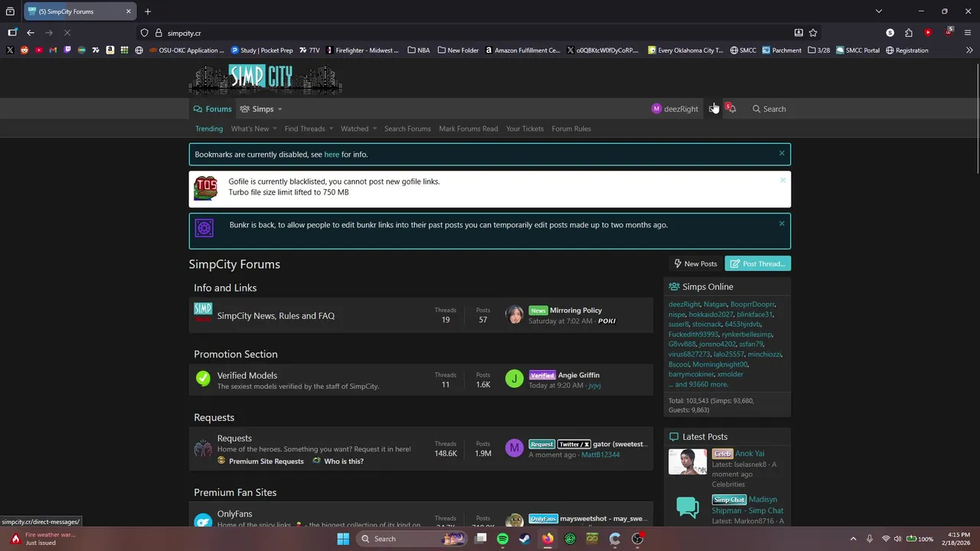The image size is (980, 551).
Task: Open the Watched menu item
Action: click(x=354, y=129)
